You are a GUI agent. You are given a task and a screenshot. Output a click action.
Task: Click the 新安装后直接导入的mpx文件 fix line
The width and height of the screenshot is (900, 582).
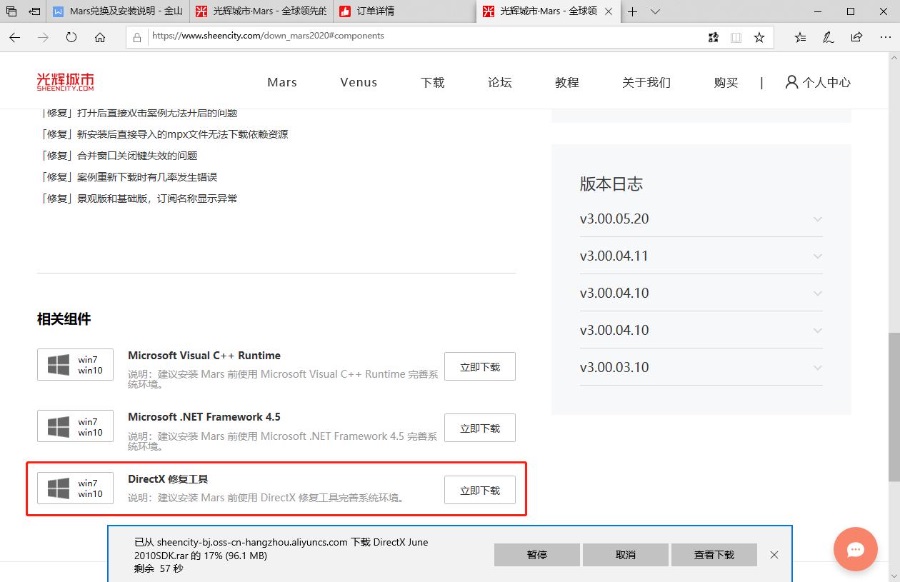pyautogui.click(x=164, y=134)
